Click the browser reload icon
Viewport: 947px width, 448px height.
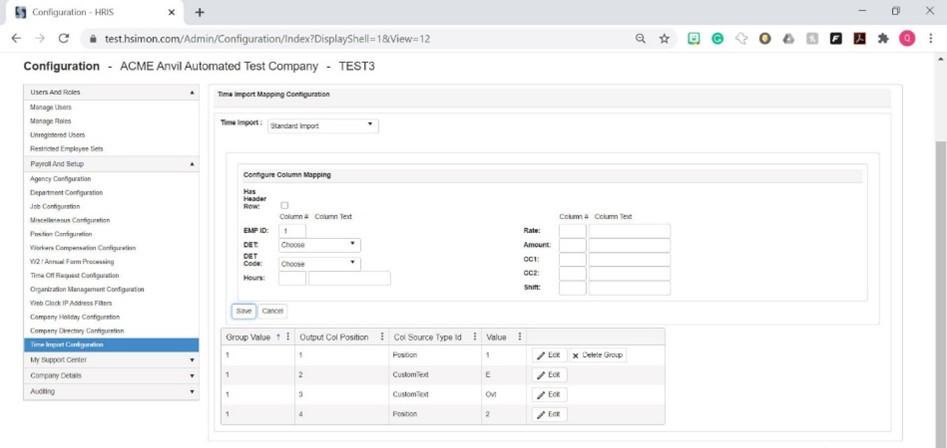click(x=63, y=39)
